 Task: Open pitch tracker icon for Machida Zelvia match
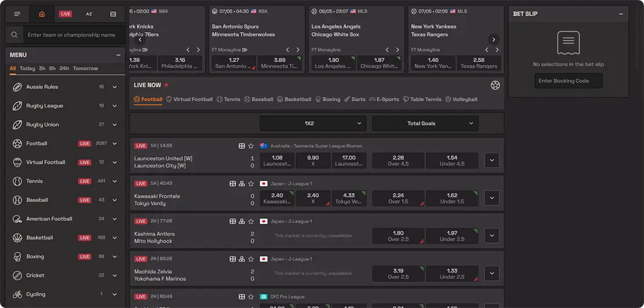click(233, 259)
